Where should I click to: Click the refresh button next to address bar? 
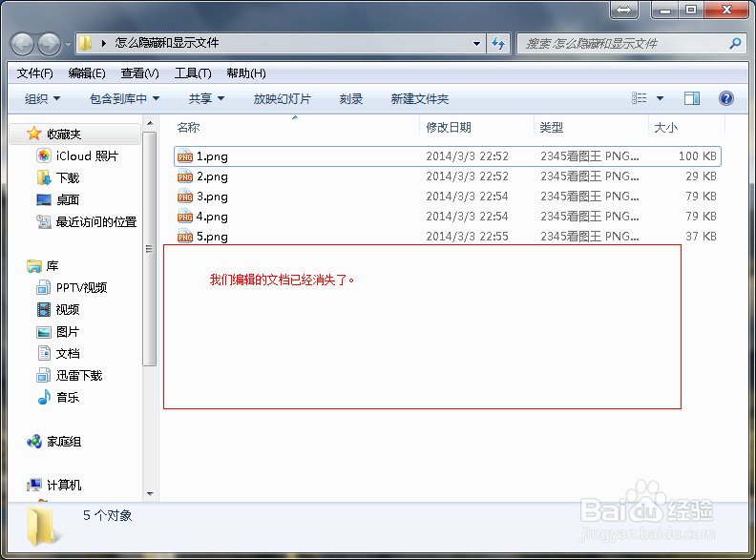[x=498, y=44]
